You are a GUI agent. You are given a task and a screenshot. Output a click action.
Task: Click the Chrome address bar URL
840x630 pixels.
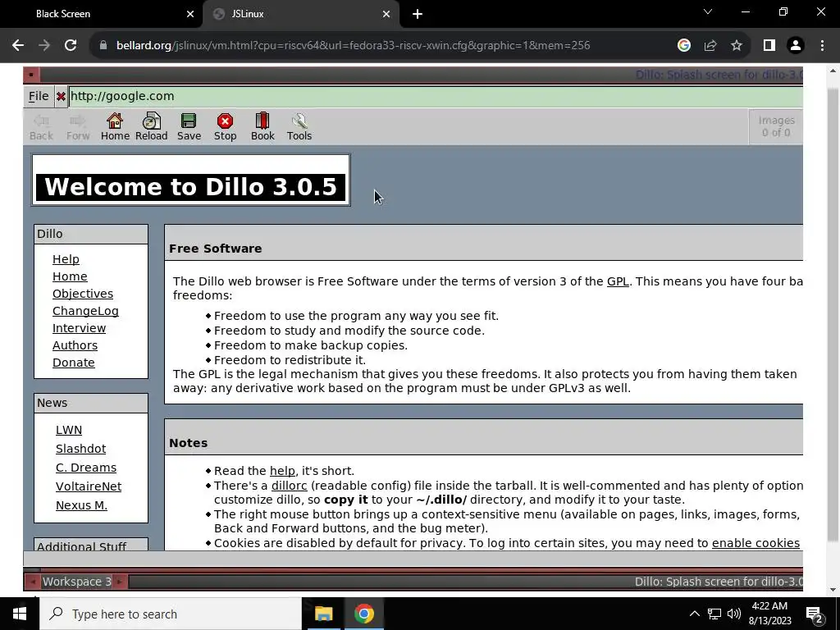354,46
